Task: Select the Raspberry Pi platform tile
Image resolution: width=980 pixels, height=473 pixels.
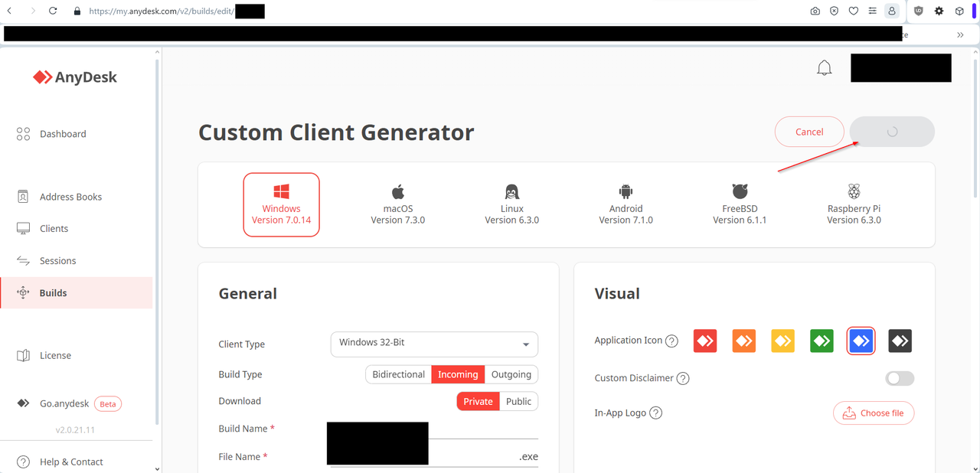Action: point(854,204)
